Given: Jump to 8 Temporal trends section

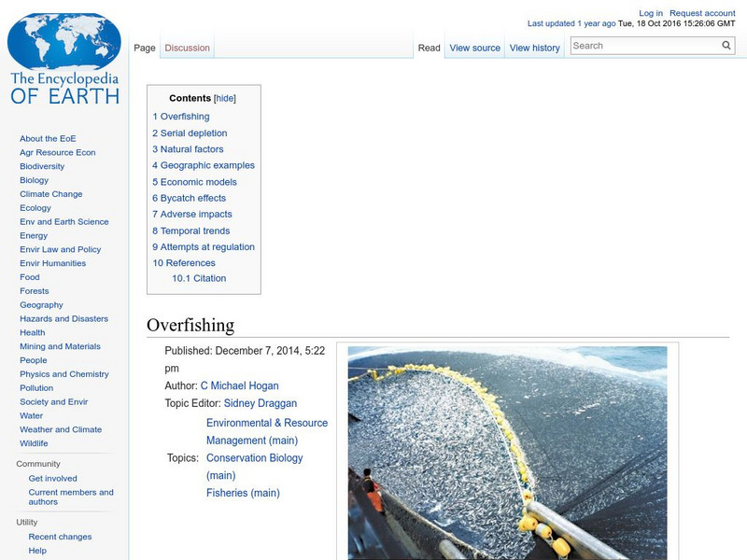Looking at the screenshot, I should [191, 231].
